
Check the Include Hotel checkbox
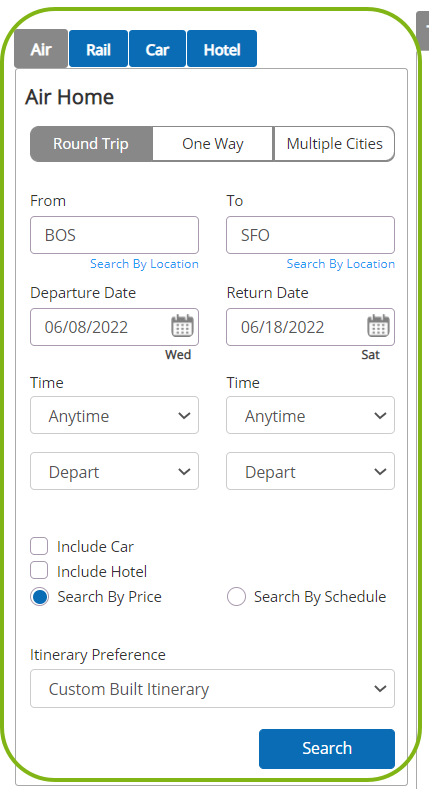[x=39, y=571]
